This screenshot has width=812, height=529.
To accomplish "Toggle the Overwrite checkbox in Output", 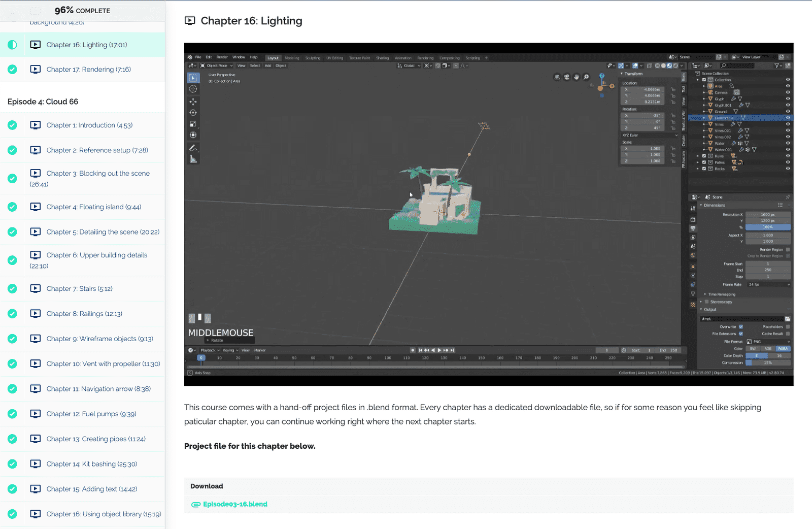I will (740, 327).
